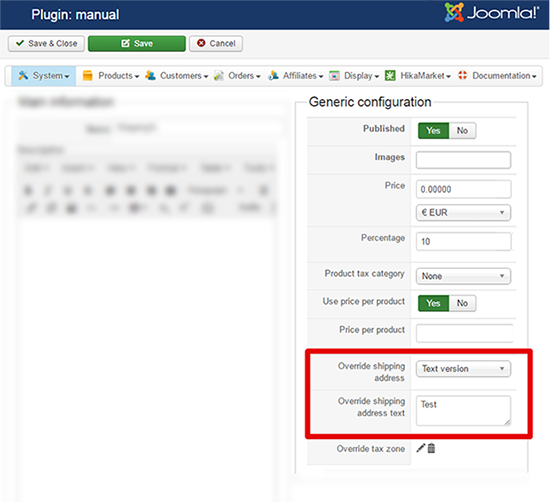The image size is (550, 502).
Task: Click the Percentage input field
Action: coord(463,241)
